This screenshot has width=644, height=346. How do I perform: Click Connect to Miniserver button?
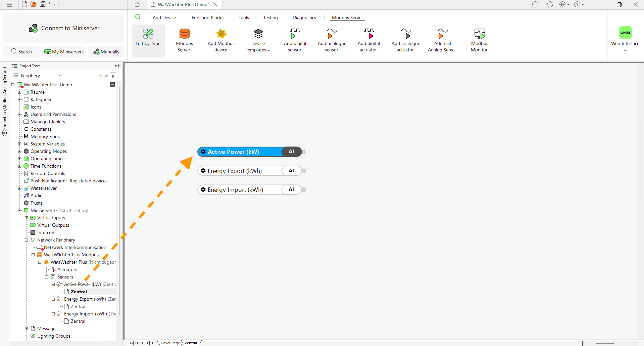click(64, 28)
